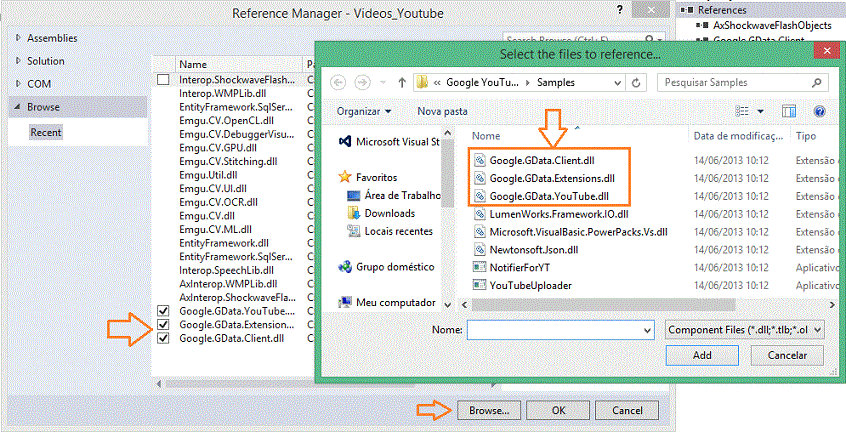Open recent locations dropdown next to Forward
The image size is (846, 432).
point(383,83)
